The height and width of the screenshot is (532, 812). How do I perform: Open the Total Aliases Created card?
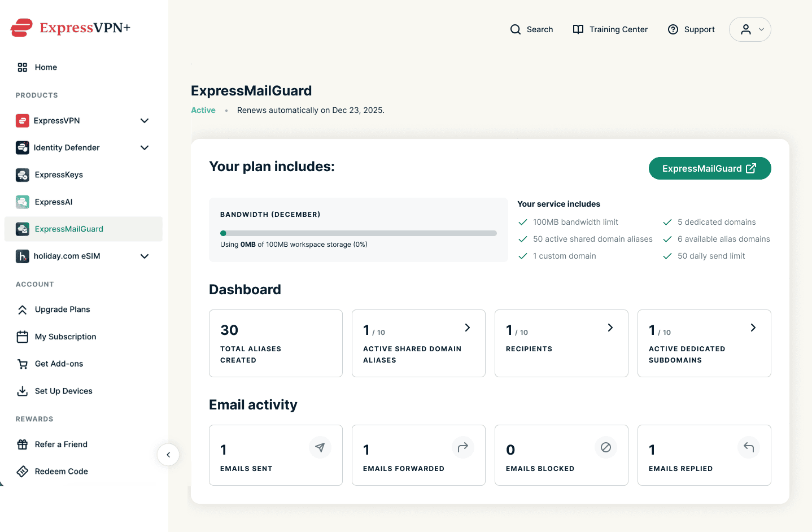tap(276, 343)
